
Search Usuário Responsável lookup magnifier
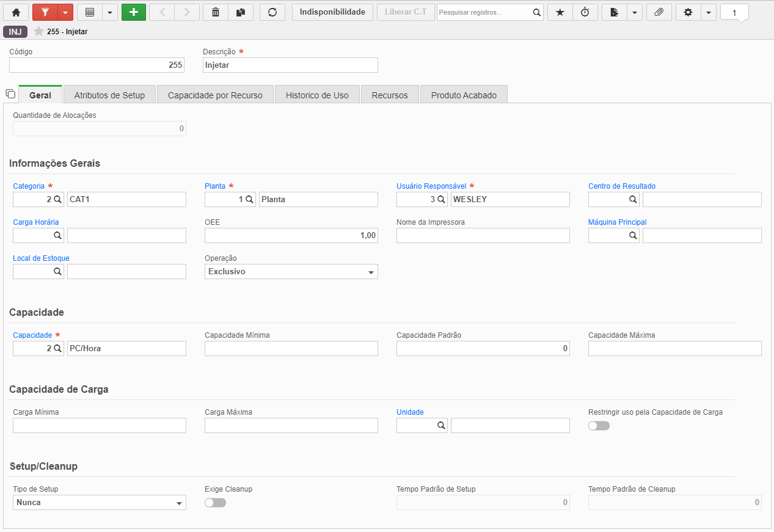[x=441, y=199]
